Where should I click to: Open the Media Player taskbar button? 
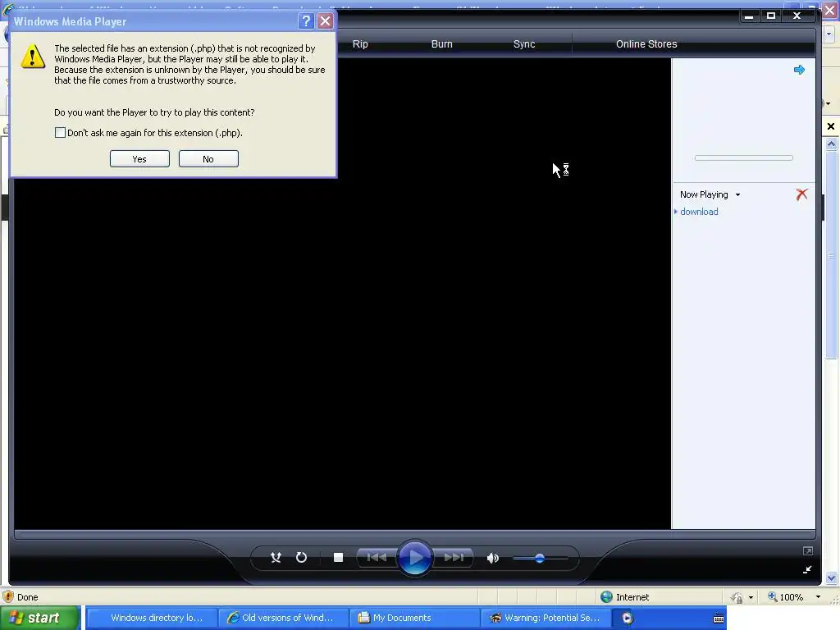628,618
